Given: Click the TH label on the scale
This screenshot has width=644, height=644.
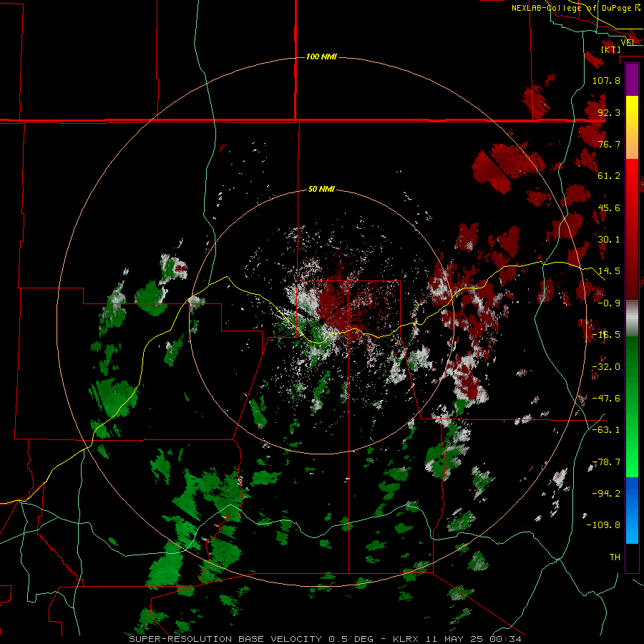Looking at the screenshot, I should coord(615,557).
